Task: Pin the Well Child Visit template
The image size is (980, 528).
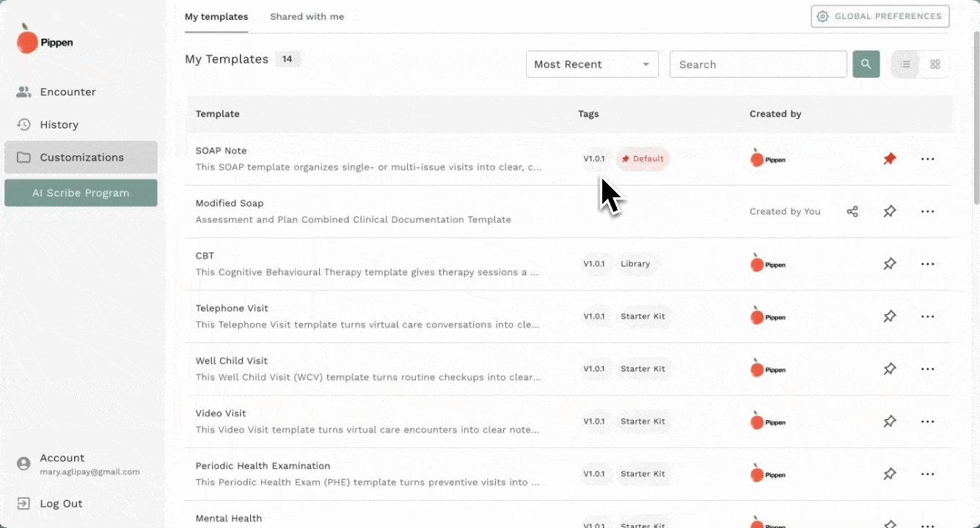Action: 890,369
